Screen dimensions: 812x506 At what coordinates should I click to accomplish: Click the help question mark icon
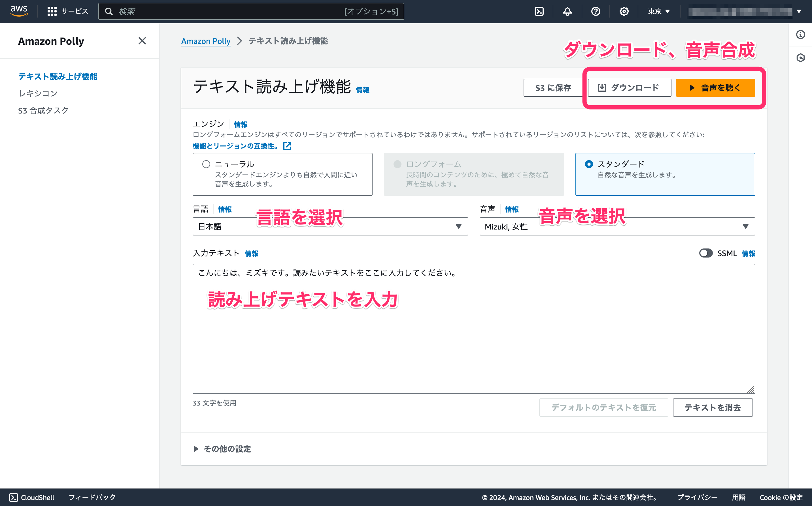596,11
